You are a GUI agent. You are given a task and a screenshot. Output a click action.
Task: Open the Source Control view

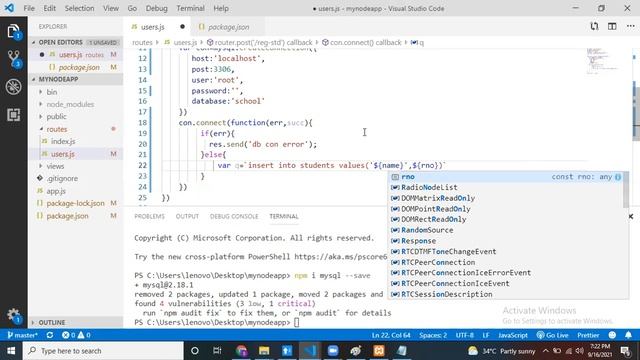click(x=13, y=59)
